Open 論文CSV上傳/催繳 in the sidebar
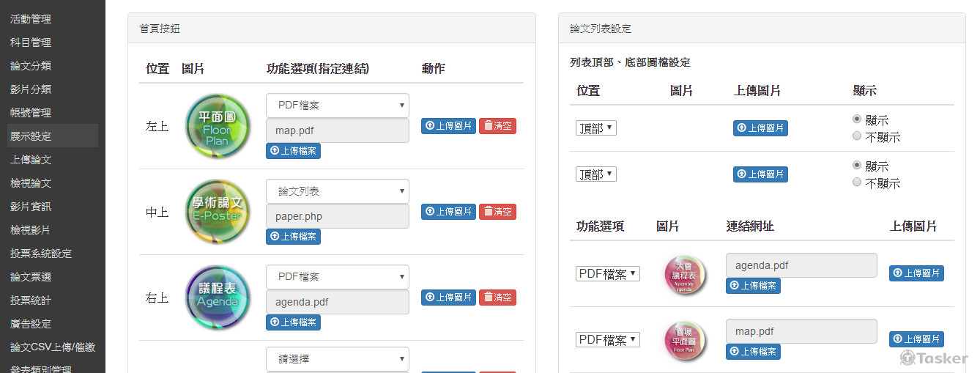 53,347
